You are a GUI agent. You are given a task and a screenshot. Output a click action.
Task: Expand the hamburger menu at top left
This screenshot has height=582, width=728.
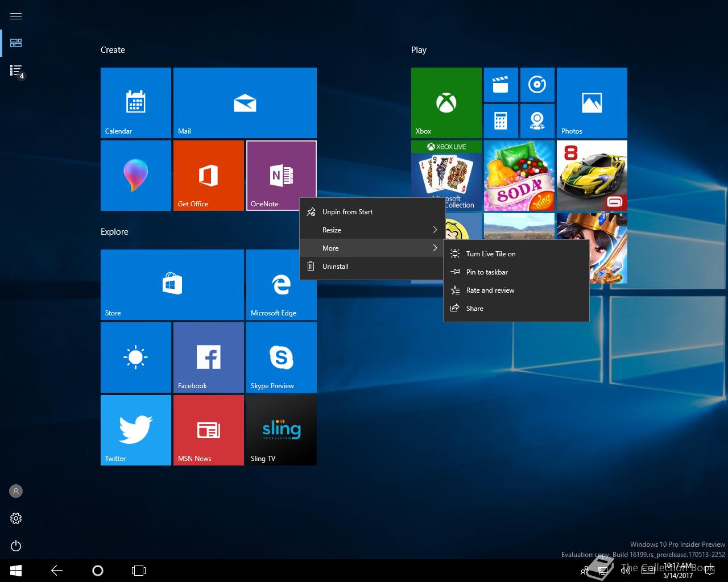(16, 16)
